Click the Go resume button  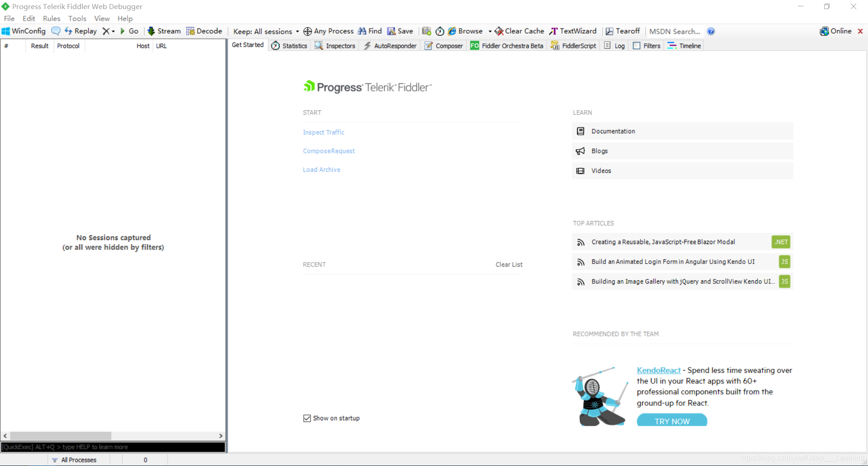pyautogui.click(x=129, y=31)
